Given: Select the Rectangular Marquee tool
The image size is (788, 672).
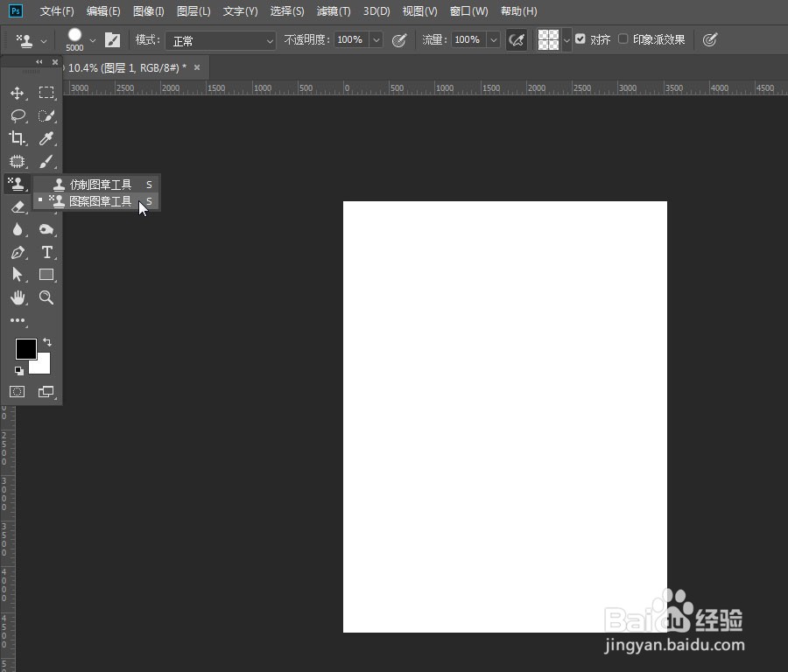Looking at the screenshot, I should pos(46,93).
